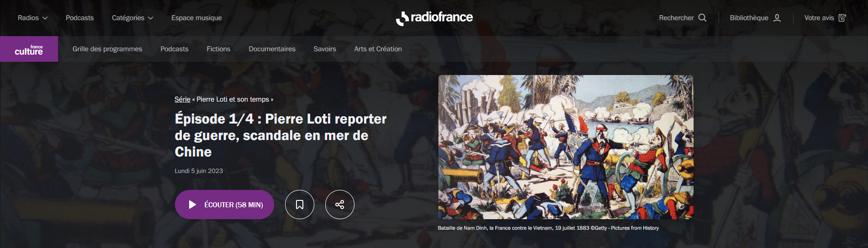Viewport: 868px width, 248px height.
Task: Open the top-bar Podcasts menu item
Action: [x=79, y=18]
